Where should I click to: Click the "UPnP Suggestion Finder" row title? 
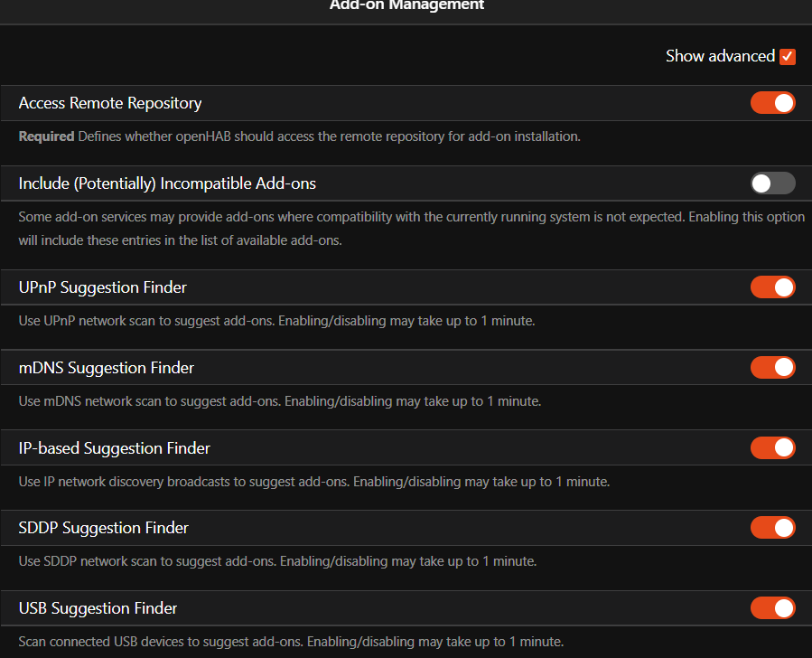click(x=103, y=287)
